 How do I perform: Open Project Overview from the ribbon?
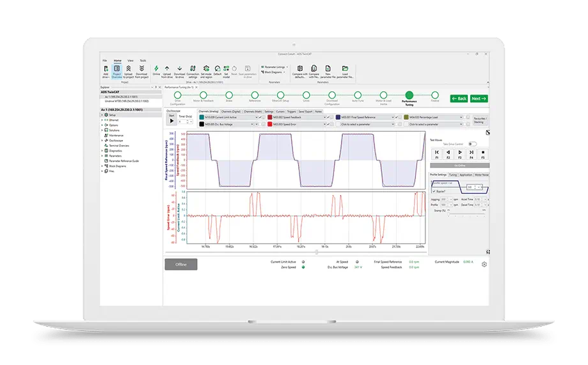117,68
